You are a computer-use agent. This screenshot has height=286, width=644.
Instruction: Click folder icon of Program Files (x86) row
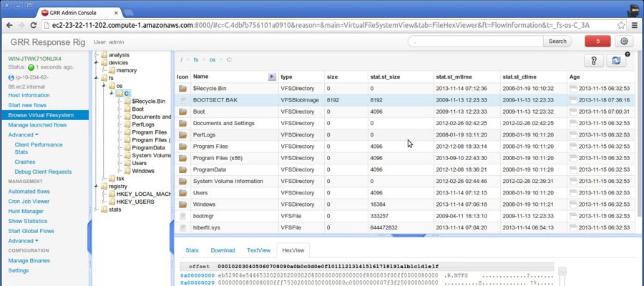pos(182,158)
